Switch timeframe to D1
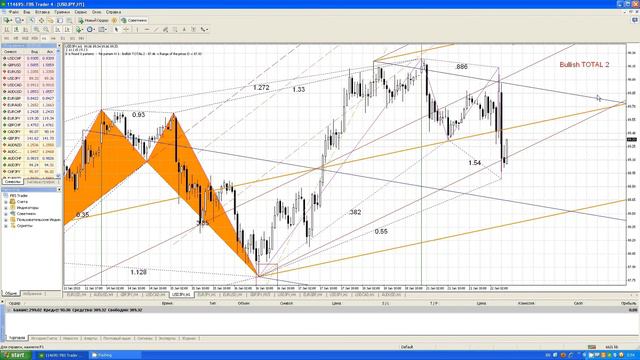 coord(62,38)
